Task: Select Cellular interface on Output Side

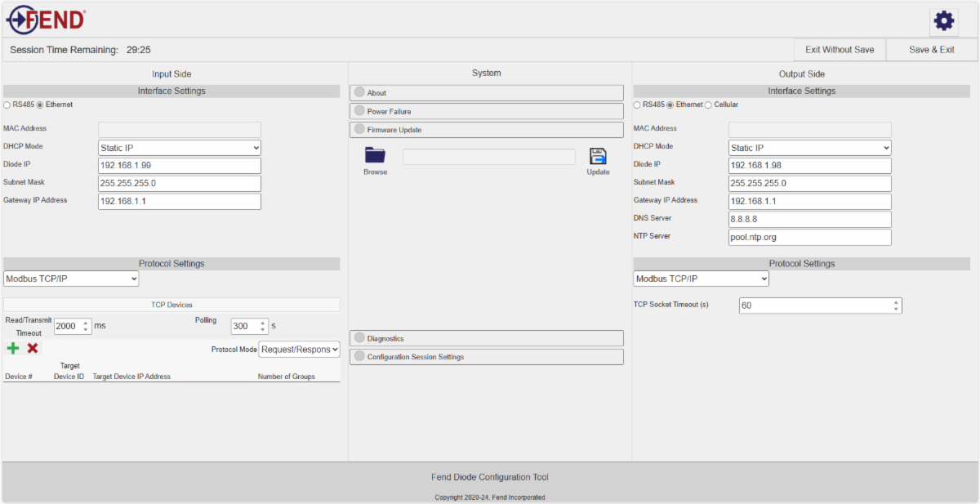Action: (x=708, y=105)
